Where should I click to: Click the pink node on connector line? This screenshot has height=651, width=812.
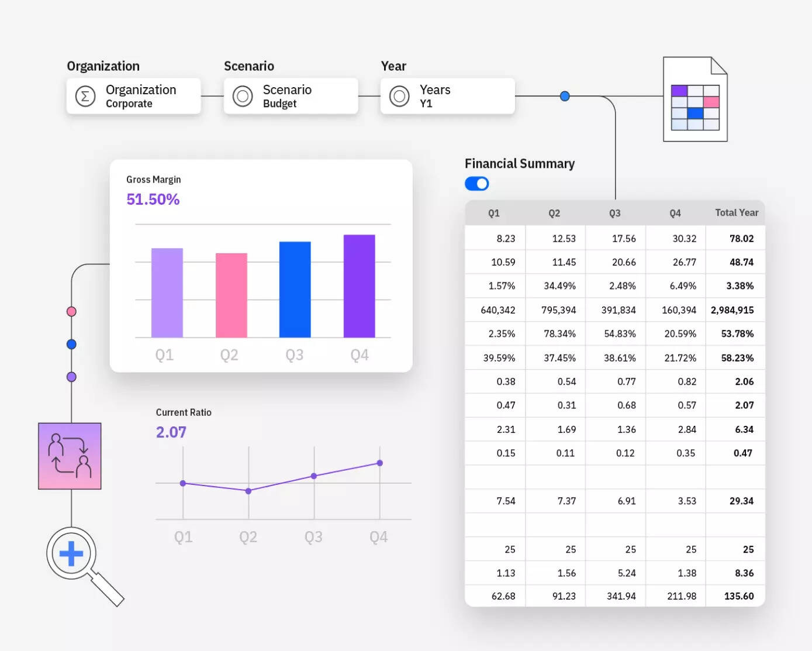[x=71, y=311]
